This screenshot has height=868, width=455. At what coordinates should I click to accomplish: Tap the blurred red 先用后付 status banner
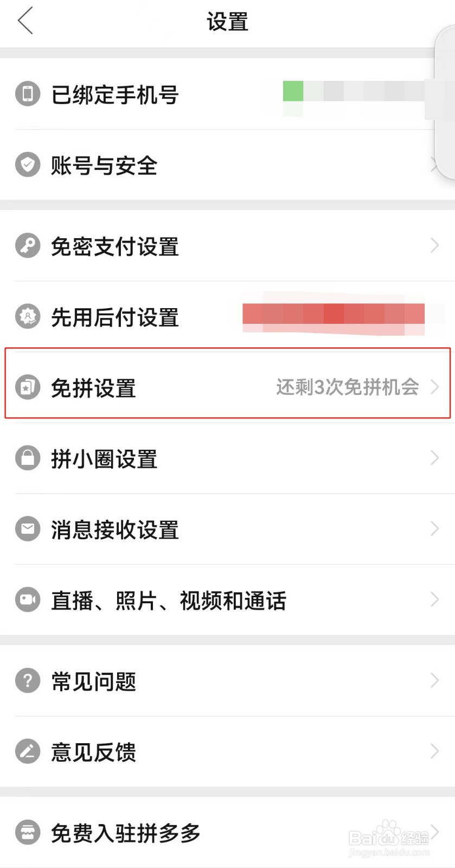pos(334,314)
